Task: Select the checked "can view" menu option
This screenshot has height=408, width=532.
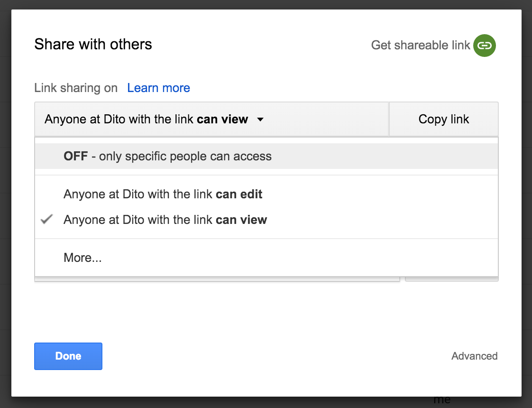Action: coord(165,220)
